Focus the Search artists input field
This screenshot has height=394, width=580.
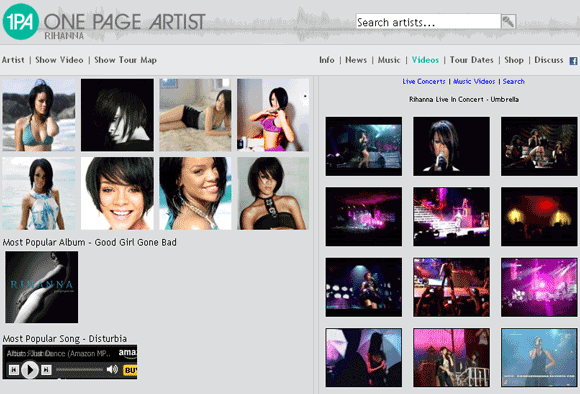(x=428, y=22)
